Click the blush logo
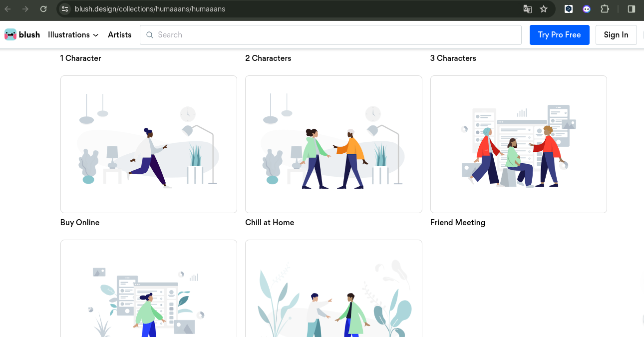The image size is (644, 337). 22,34
